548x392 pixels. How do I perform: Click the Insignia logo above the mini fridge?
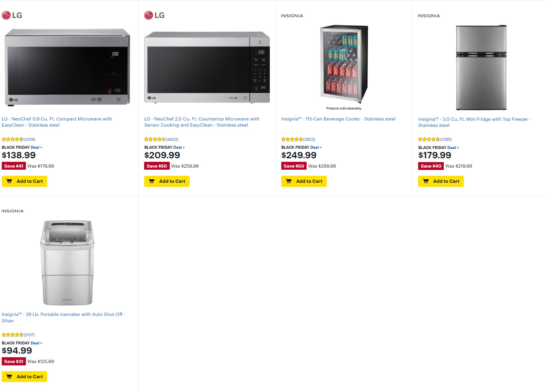point(429,16)
